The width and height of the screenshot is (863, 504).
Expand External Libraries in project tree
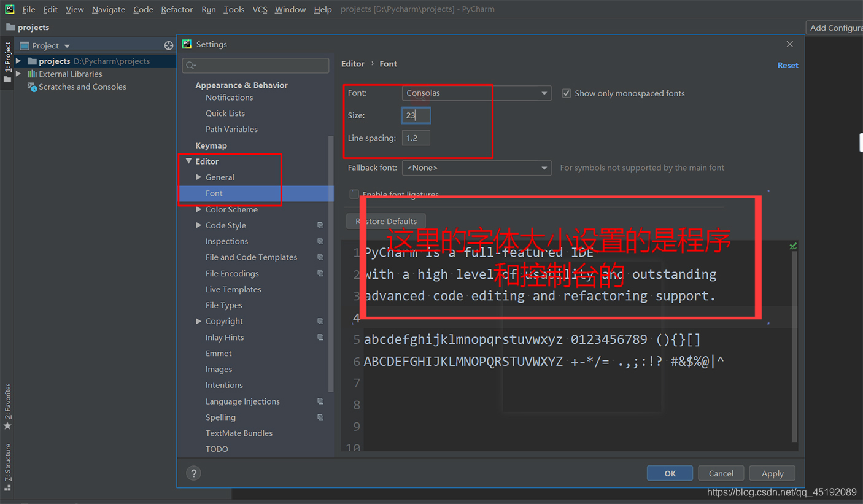point(18,74)
